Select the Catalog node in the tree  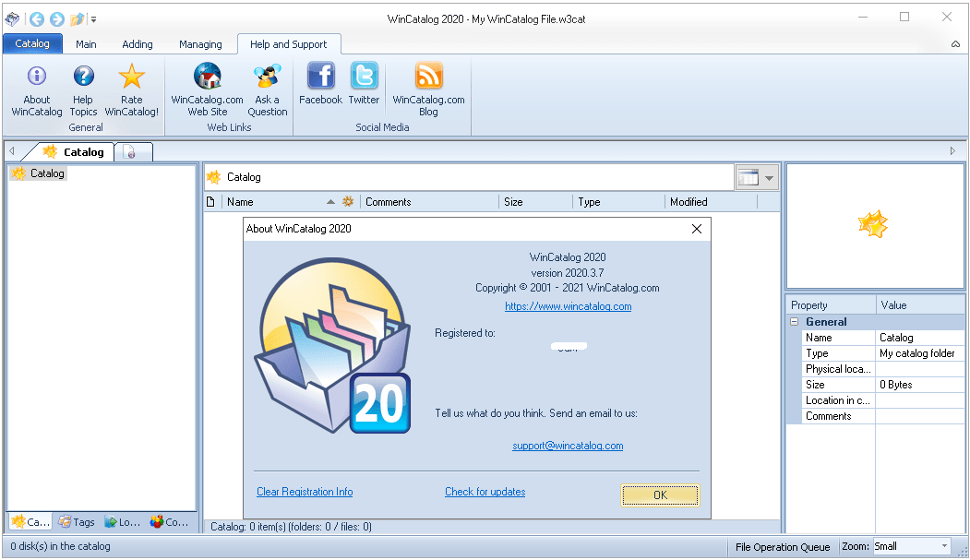coord(39,173)
